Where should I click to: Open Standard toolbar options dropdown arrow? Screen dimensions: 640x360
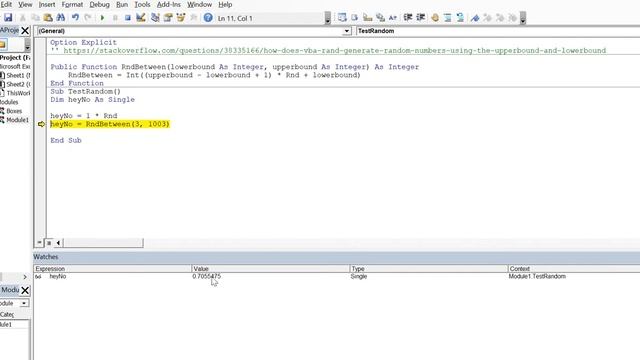(328, 18)
